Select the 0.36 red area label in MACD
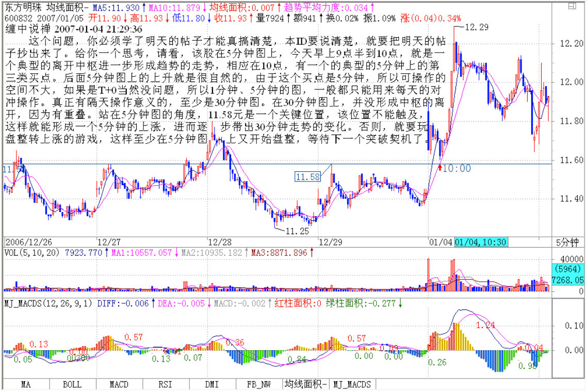The width and height of the screenshot is (588, 392). [x=235, y=342]
